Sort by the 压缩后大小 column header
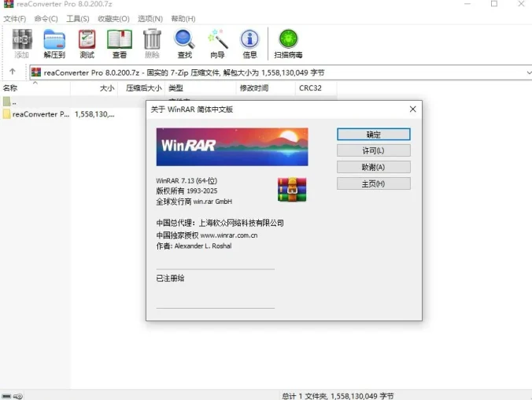Screen dimensions: 532x400 143,88
